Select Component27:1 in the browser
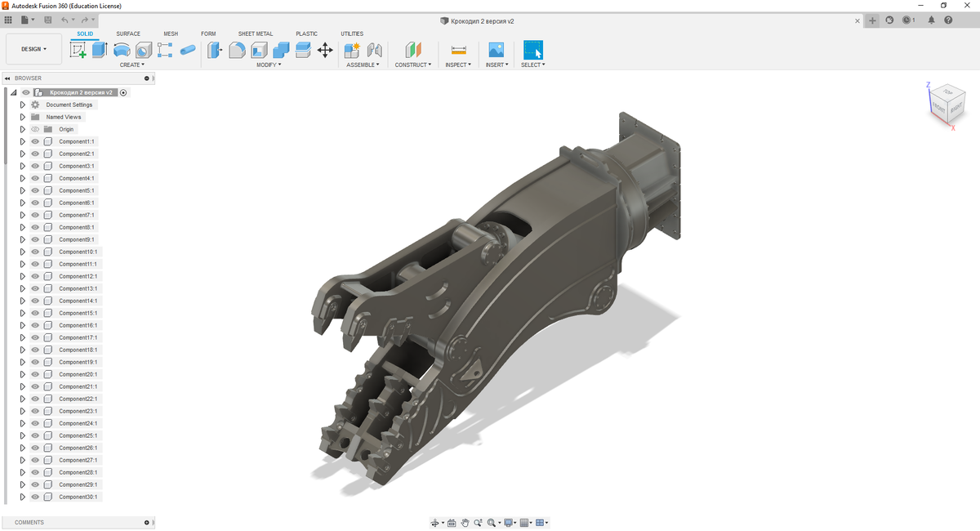Viewport: 980px width, 531px height. pyautogui.click(x=78, y=460)
